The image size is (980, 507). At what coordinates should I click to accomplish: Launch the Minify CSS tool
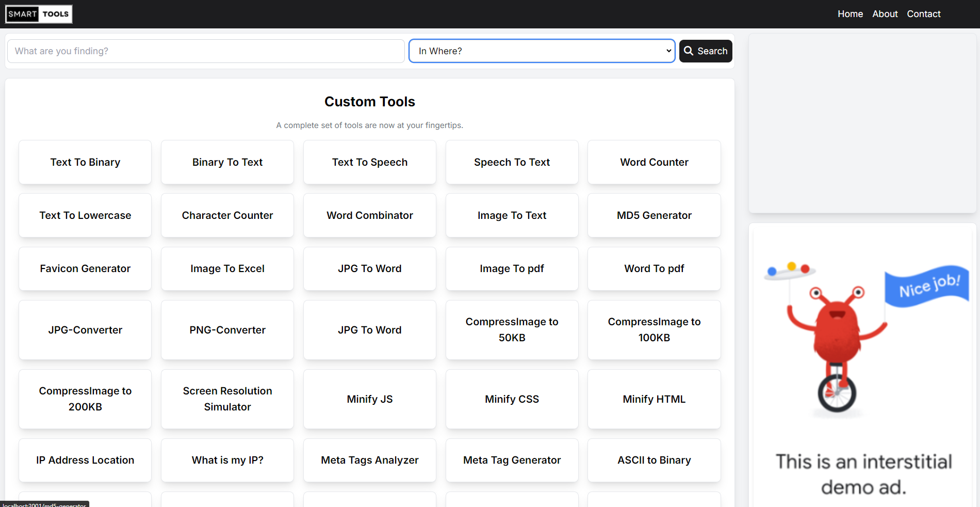pos(512,399)
